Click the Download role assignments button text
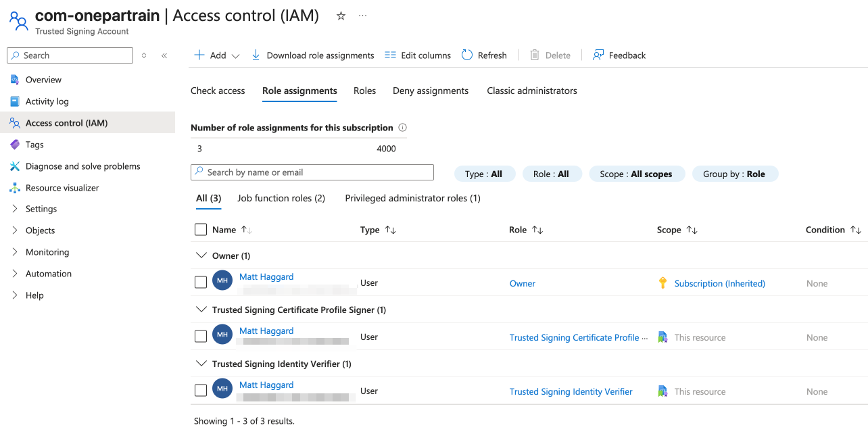Image resolution: width=868 pixels, height=442 pixels. [320, 55]
